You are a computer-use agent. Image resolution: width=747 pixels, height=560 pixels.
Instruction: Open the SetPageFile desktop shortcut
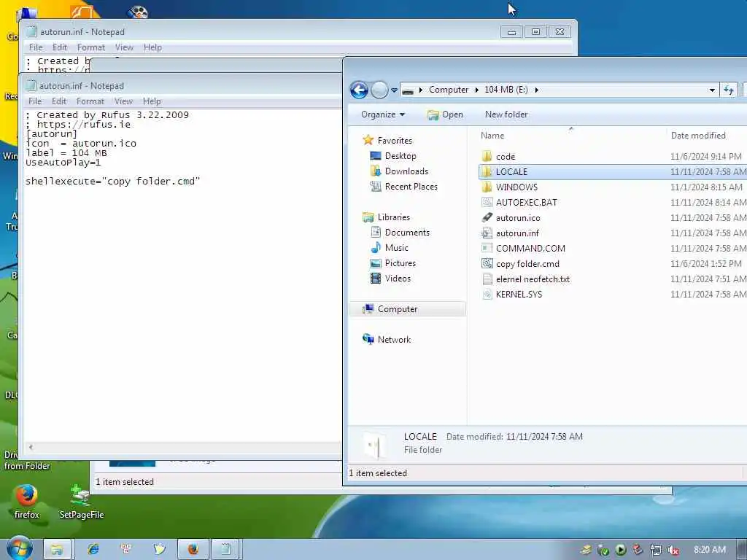(x=81, y=502)
